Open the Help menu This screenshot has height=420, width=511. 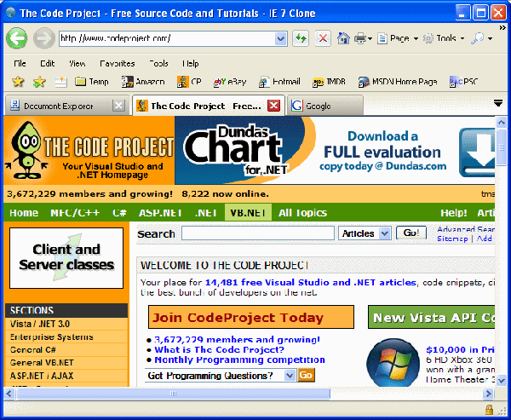pos(191,63)
